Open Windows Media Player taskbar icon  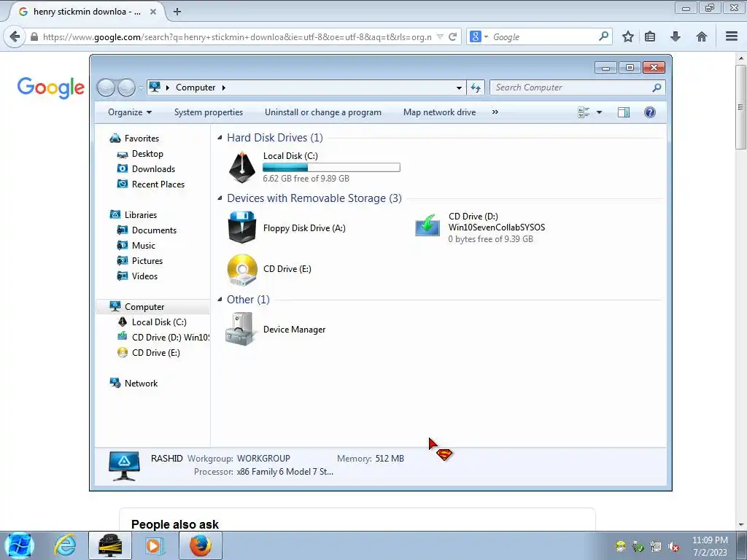(154, 545)
